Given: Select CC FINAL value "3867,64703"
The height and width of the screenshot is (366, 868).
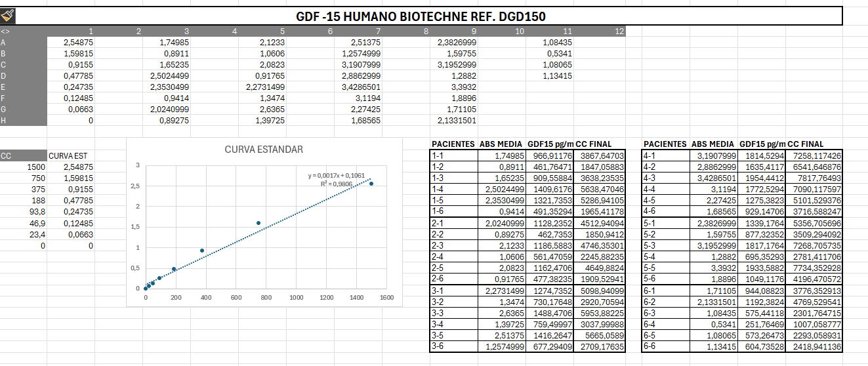Looking at the screenshot, I should [x=600, y=155].
